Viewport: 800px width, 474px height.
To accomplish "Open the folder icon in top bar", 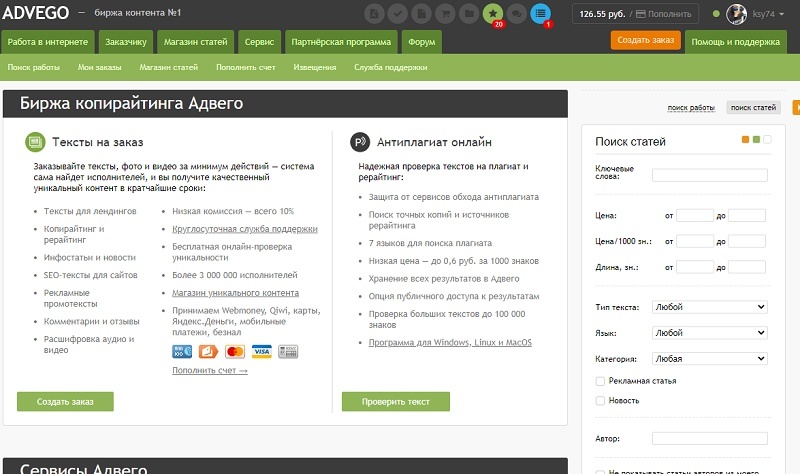I will (469, 14).
